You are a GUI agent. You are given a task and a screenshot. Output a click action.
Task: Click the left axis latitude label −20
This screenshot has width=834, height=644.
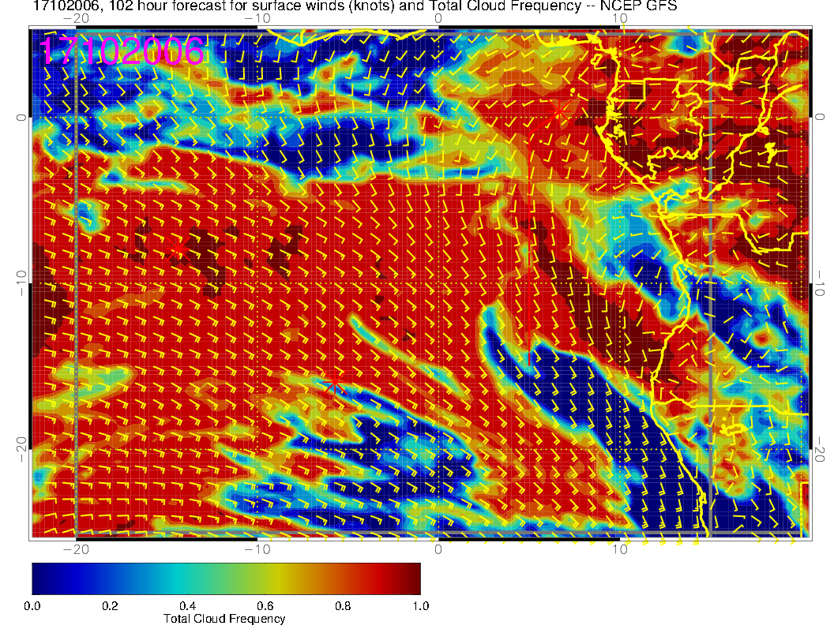[21, 449]
